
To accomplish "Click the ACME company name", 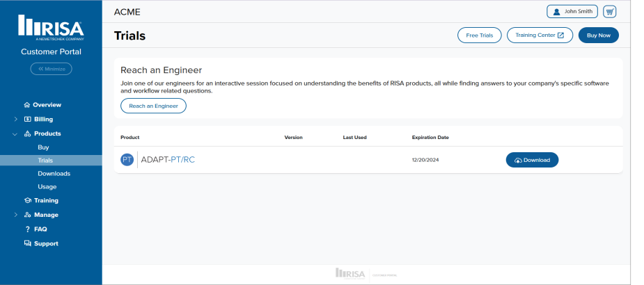I will [127, 12].
